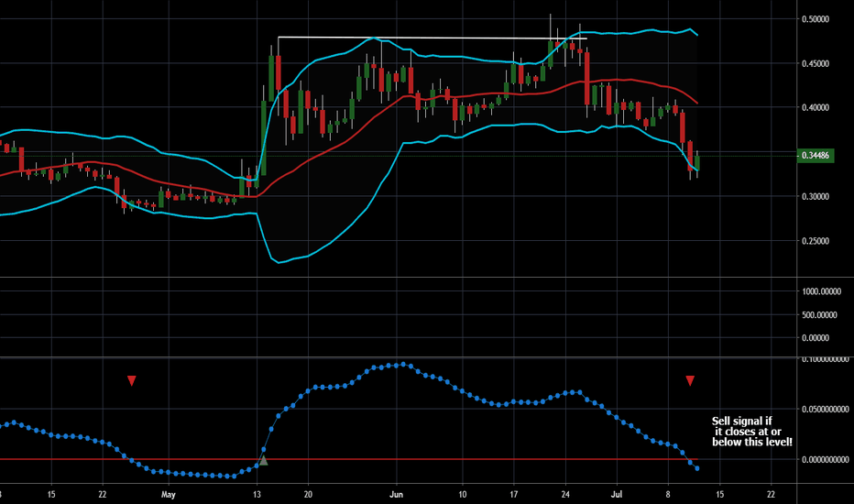
Task: Select the blue dotted oscillator line
Action: pyautogui.click(x=348, y=386)
